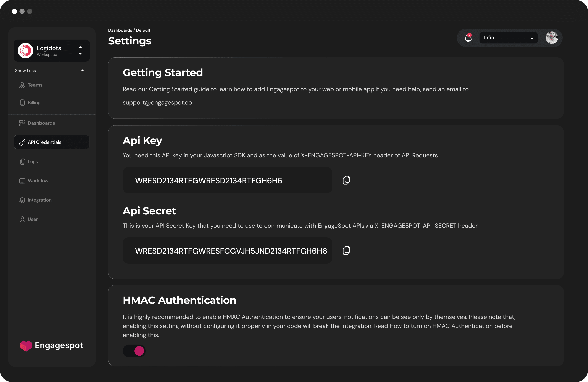Open the Dashboards menu item
The image size is (588, 382).
[x=41, y=123]
